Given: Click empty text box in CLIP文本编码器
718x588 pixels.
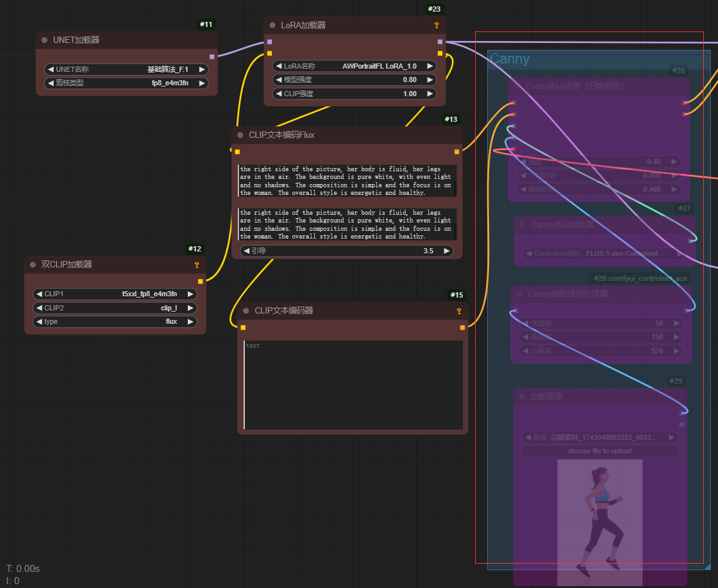Looking at the screenshot, I should [353, 385].
